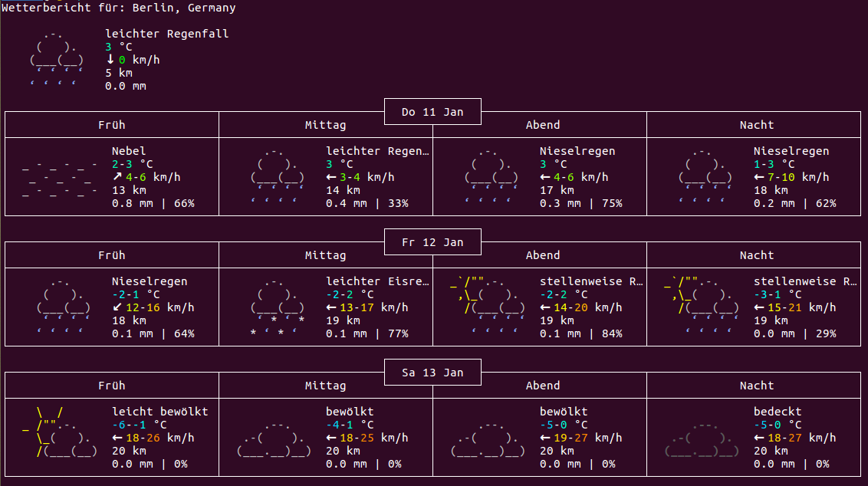Select the 'Fr 12 Jan' date header
Image resolution: width=868 pixels, height=486 pixels.
coord(432,242)
